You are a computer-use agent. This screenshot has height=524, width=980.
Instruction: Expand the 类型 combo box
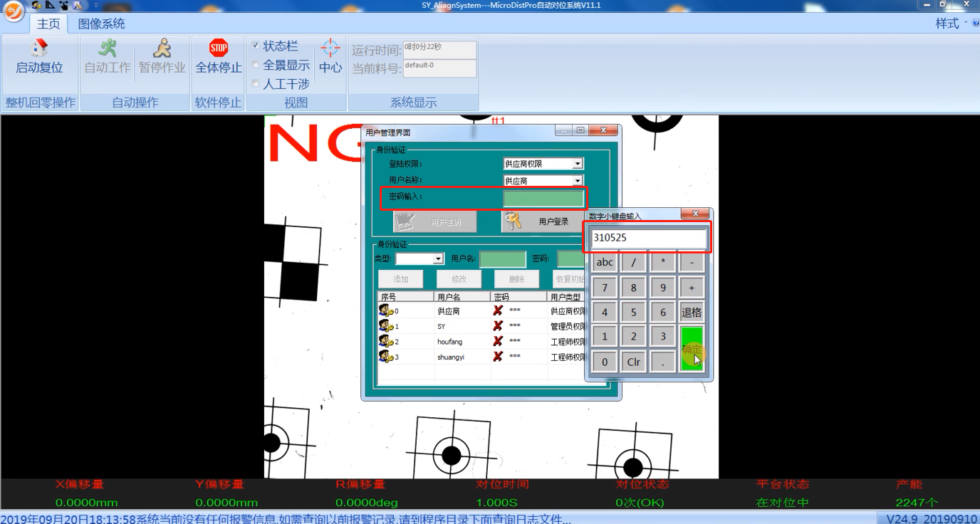[x=438, y=258]
